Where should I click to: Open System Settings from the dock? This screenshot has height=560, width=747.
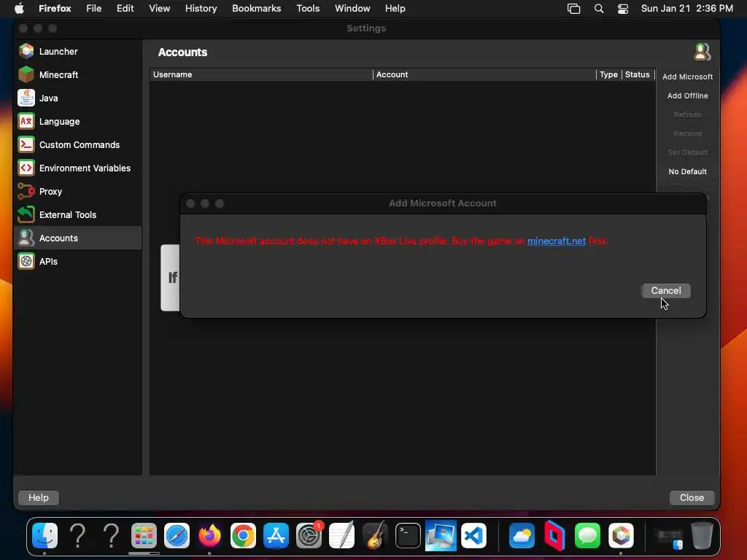pos(309,536)
